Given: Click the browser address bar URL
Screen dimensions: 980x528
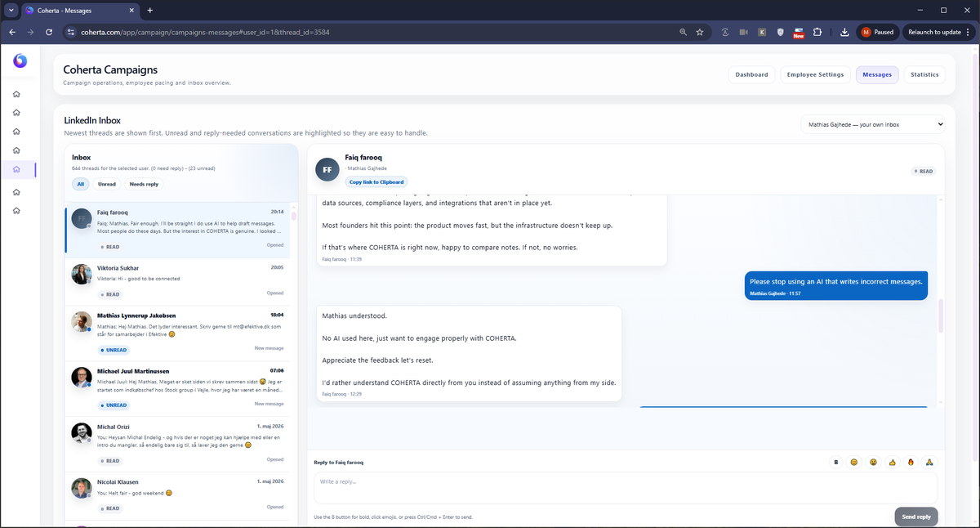Looking at the screenshot, I should (x=205, y=32).
